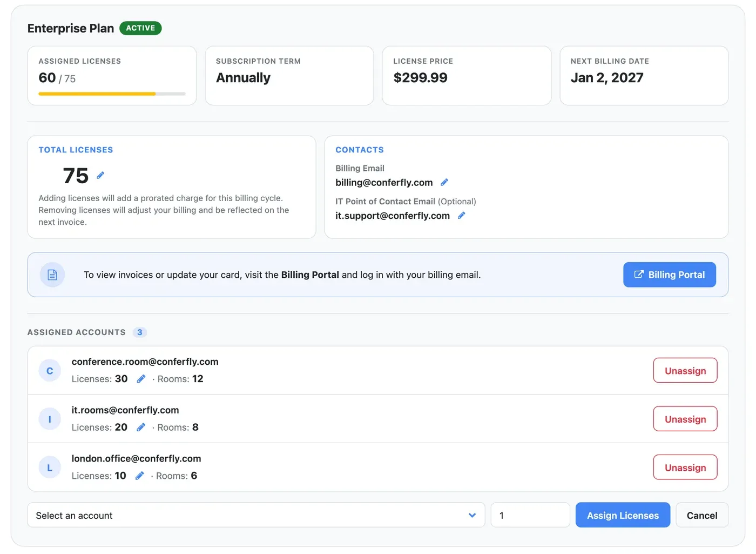This screenshot has width=756, height=554.
Task: Open the Select an account dropdown
Action: 256,515
